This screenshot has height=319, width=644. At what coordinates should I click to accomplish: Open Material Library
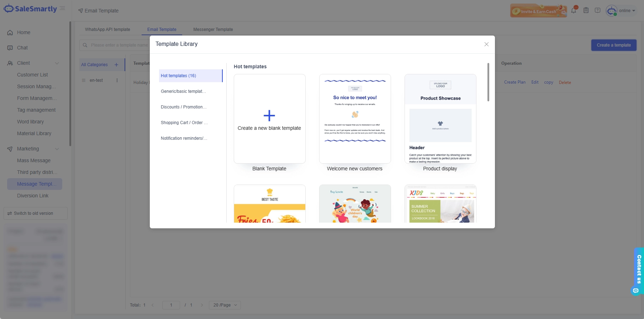34,133
